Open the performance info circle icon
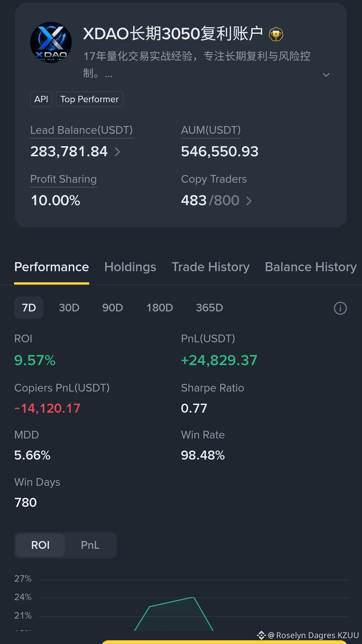This screenshot has width=362, height=644. tap(340, 308)
